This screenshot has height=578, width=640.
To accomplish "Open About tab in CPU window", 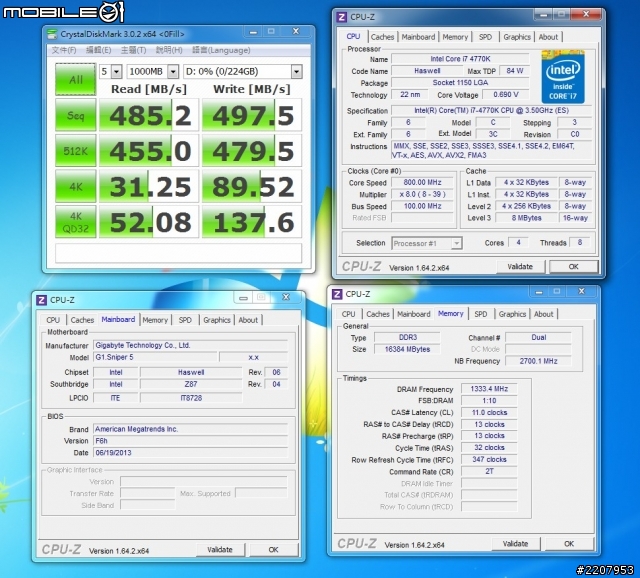I will click(548, 37).
